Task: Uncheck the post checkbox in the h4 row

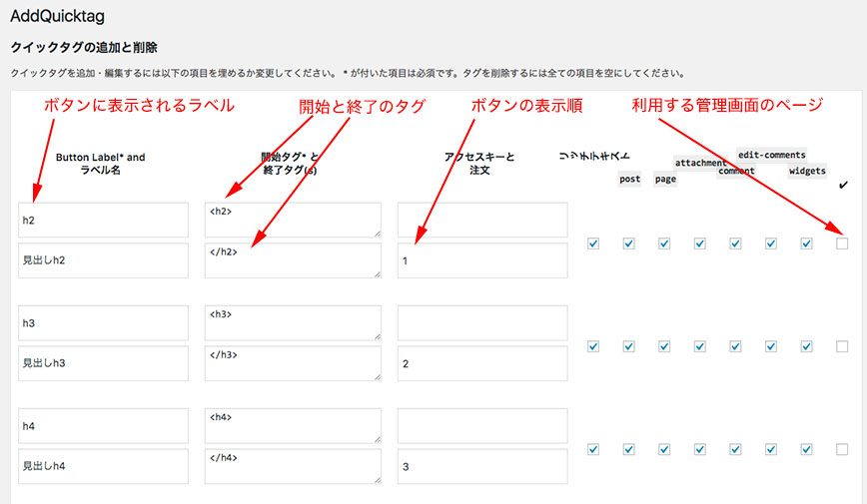Action: (628, 449)
